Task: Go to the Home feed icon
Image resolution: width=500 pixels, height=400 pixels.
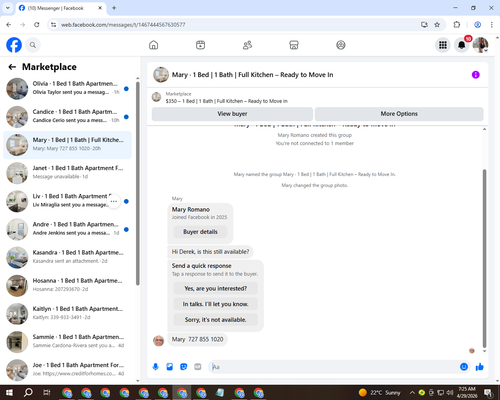Action: click(153, 45)
